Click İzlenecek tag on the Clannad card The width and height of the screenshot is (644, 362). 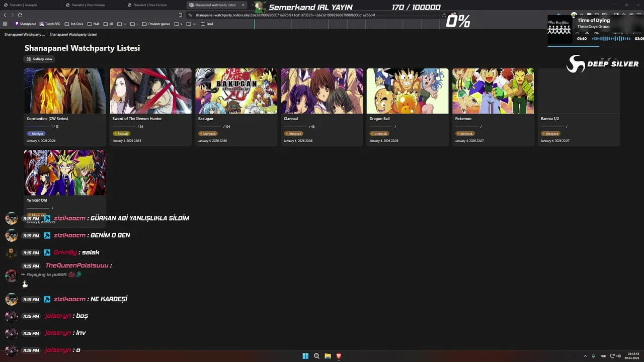[x=293, y=134]
